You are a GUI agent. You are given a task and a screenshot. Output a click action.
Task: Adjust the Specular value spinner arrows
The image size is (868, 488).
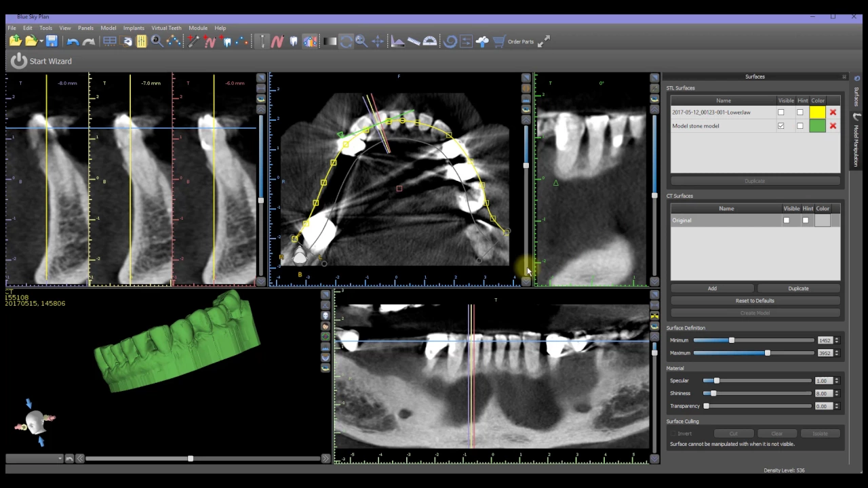837,381
